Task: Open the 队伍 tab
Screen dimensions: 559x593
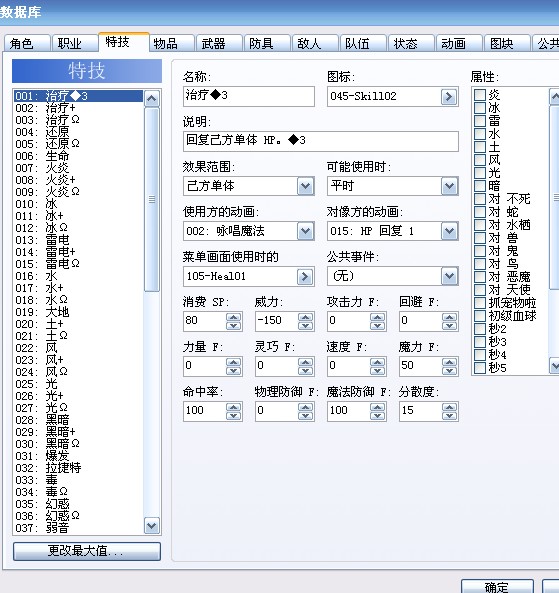Action: click(x=363, y=43)
